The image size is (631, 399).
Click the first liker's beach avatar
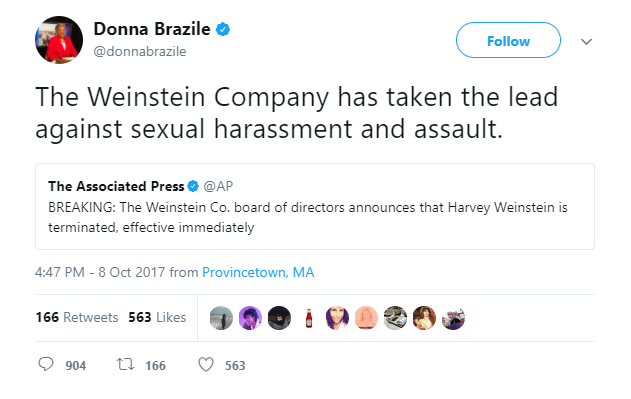pyautogui.click(x=221, y=318)
